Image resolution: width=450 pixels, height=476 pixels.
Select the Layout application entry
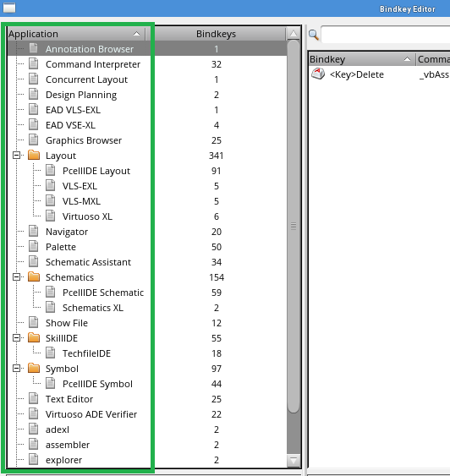pyautogui.click(x=61, y=156)
